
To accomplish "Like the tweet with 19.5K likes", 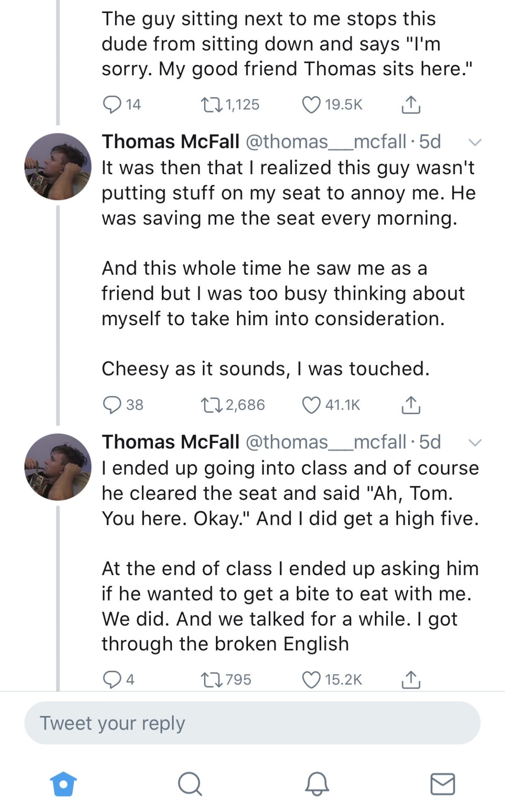I will pos(311,105).
